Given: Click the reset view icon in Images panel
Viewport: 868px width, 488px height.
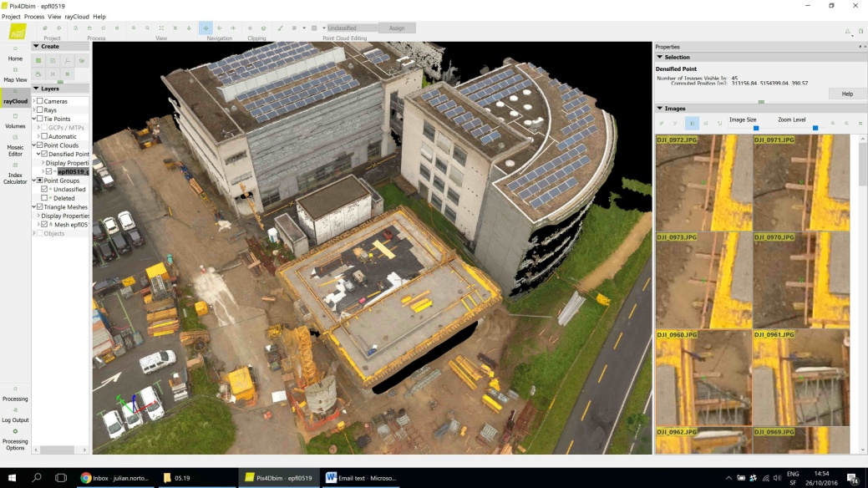Looking at the screenshot, I should tap(860, 124).
